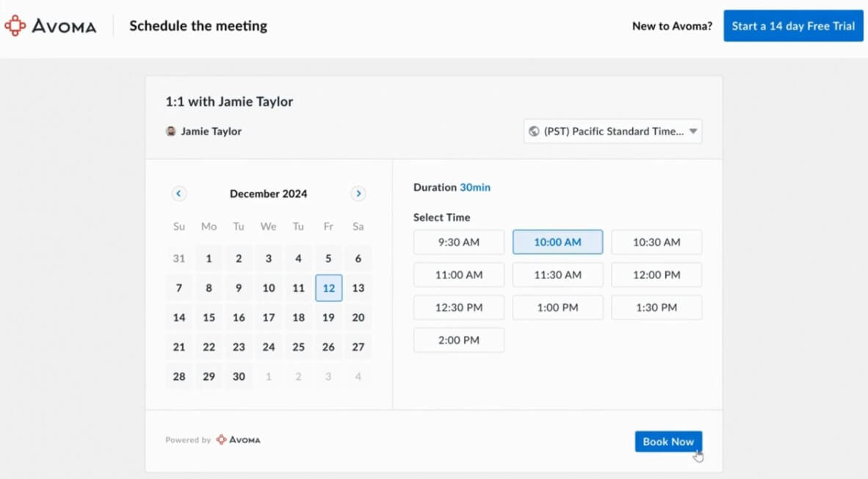Choose December 14 in the calendar
The image size is (868, 479).
tap(178, 317)
